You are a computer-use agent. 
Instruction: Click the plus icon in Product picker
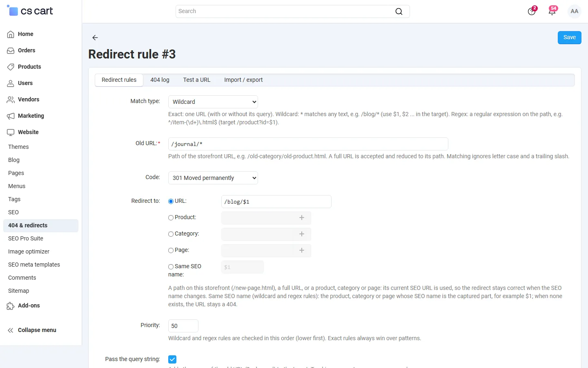coord(302,218)
